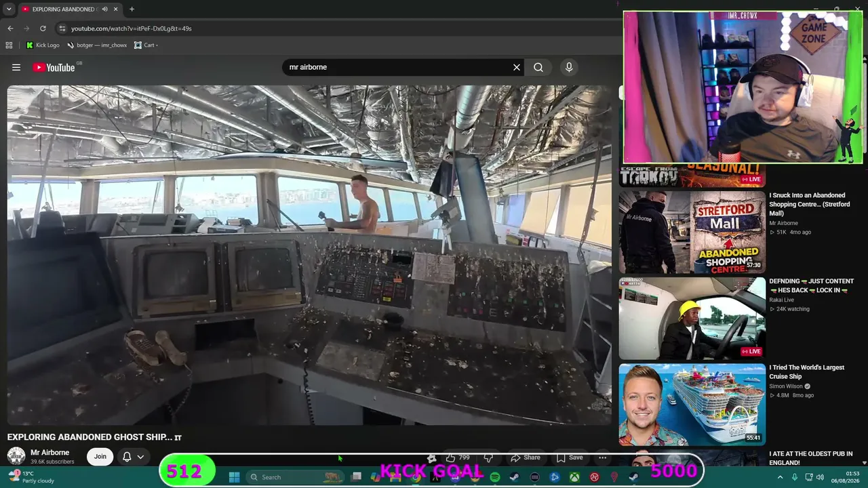Go to the YouTube home logo
868x488 pixels.
click(54, 67)
